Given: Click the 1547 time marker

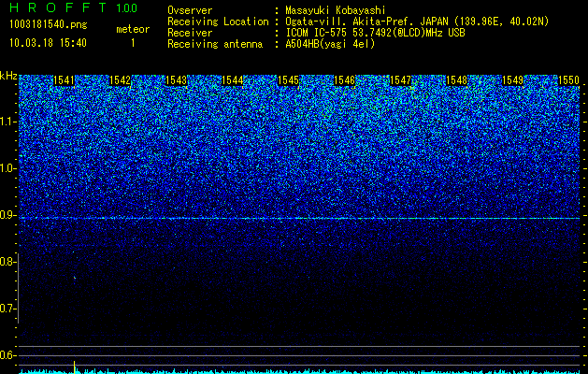Looking at the screenshot, I should tap(400, 80).
